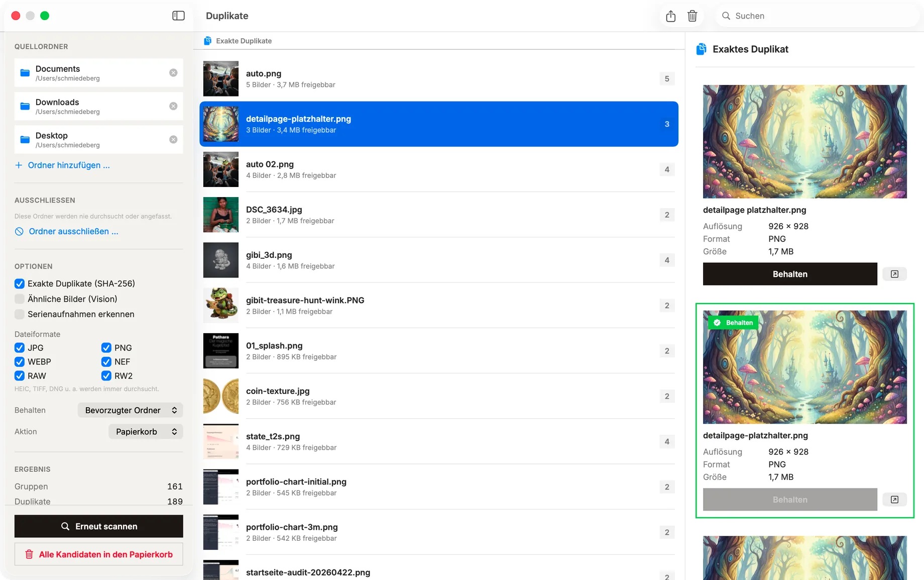Remove the Downloads source folder
This screenshot has width=924, height=580.
[173, 106]
